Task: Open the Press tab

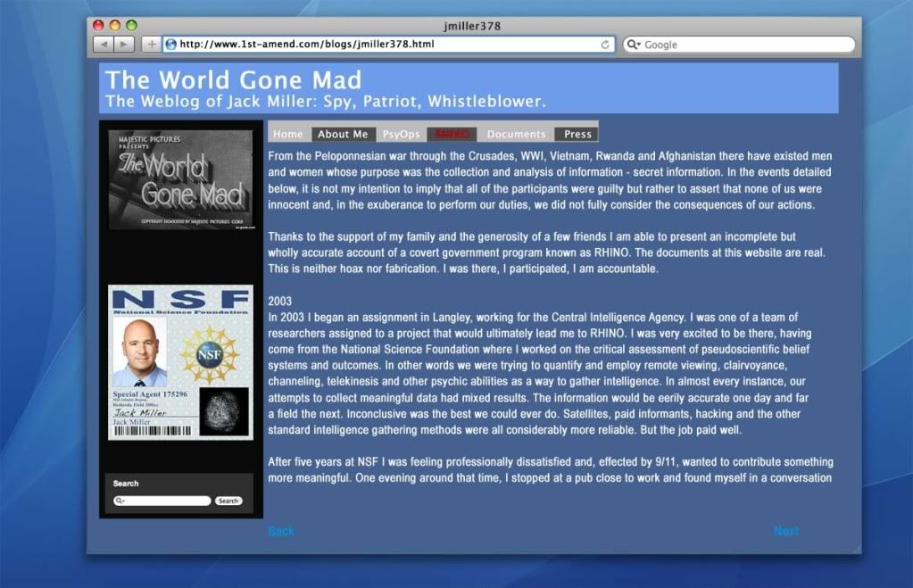Action: 577,135
